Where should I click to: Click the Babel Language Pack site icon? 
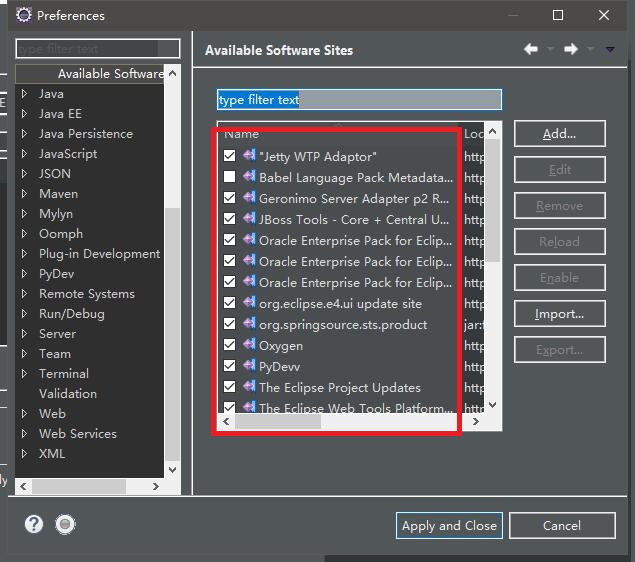(249, 176)
